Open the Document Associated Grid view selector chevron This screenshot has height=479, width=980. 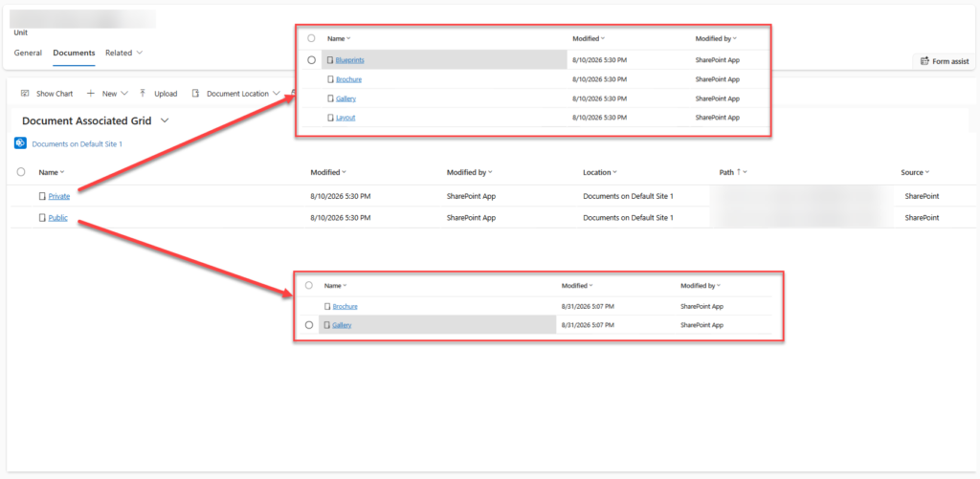click(x=165, y=120)
